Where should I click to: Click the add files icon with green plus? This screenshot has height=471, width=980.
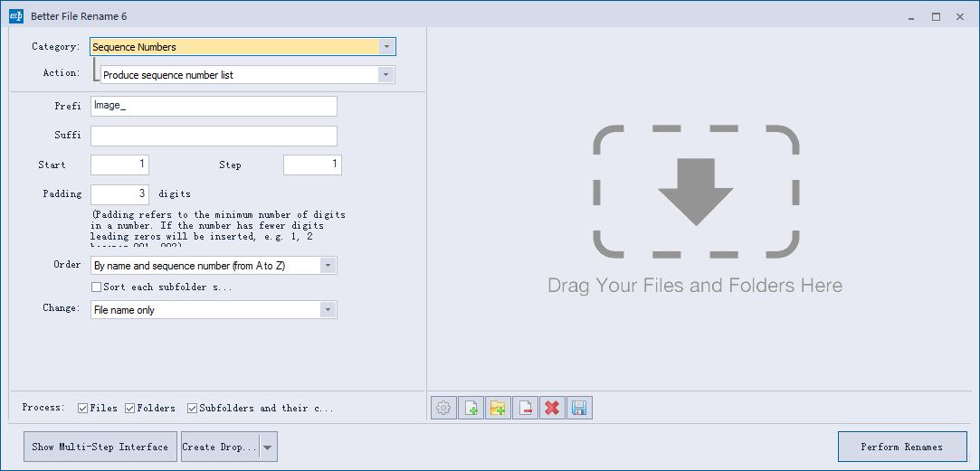click(x=471, y=409)
